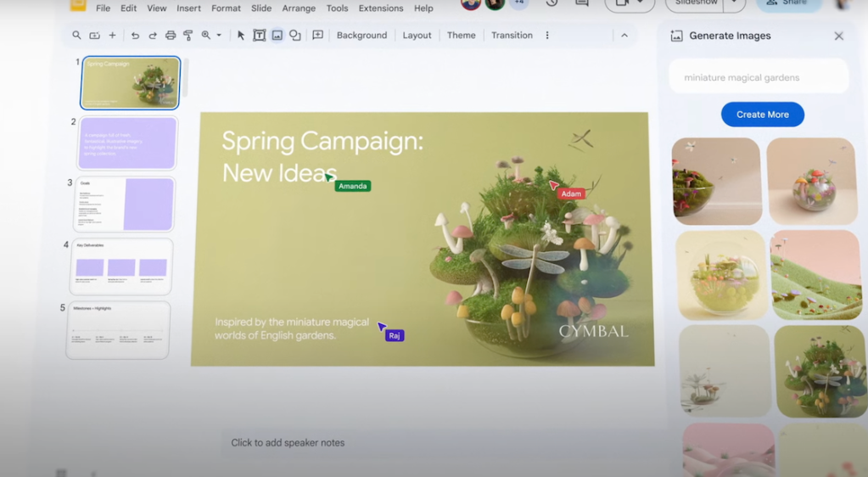
Task: Click the Redo arrow icon
Action: click(x=153, y=36)
